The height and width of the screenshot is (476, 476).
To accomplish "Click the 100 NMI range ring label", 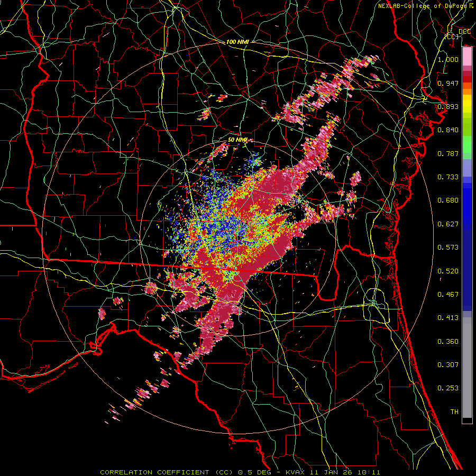I will (x=237, y=42).
